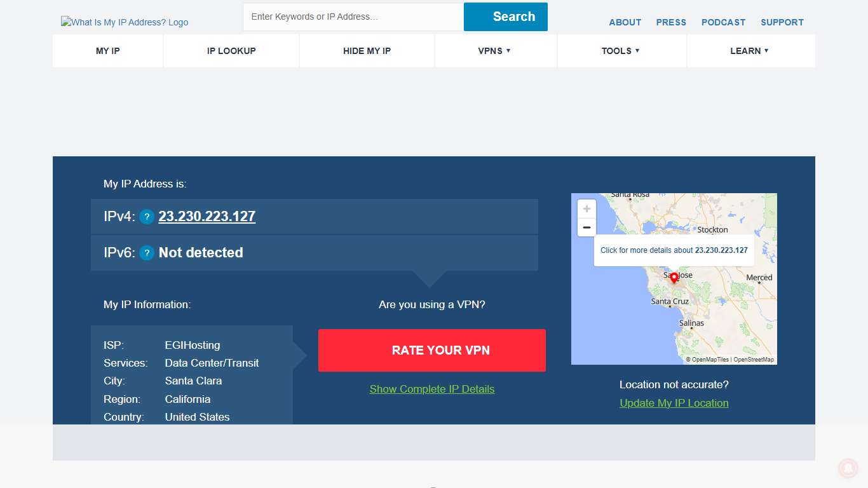Click inside the keyword search field

(x=352, y=17)
